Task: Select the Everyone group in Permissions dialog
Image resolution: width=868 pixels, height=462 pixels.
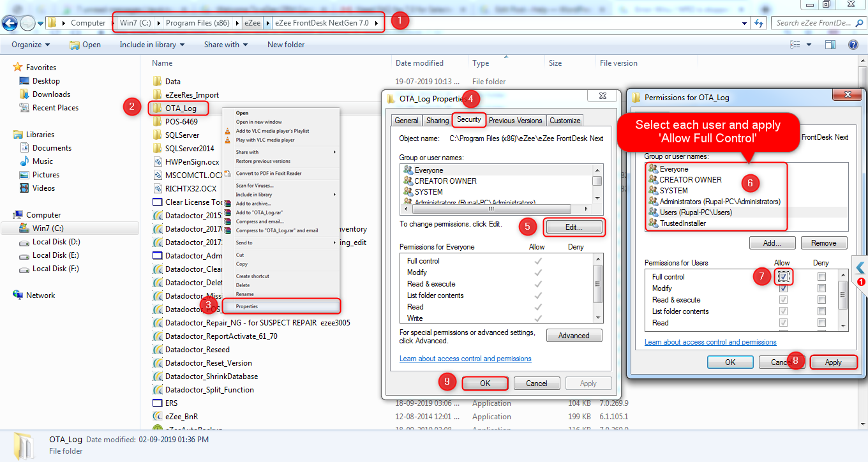Action: click(674, 169)
